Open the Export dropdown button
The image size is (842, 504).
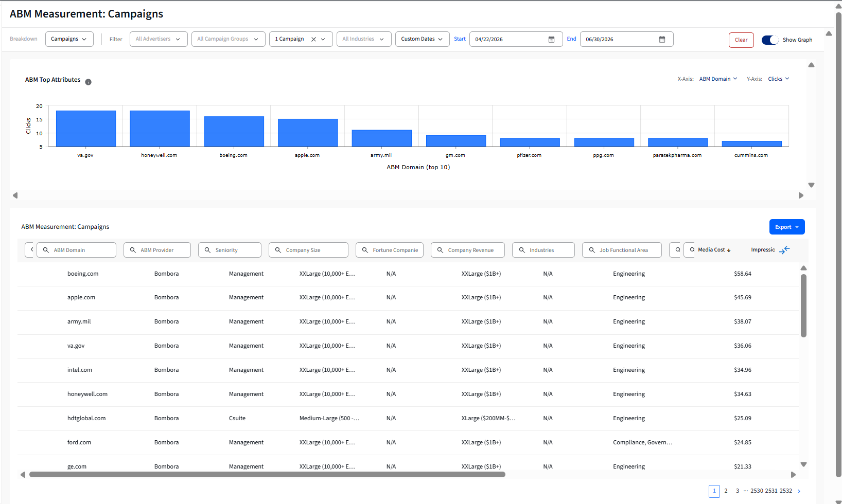click(786, 227)
